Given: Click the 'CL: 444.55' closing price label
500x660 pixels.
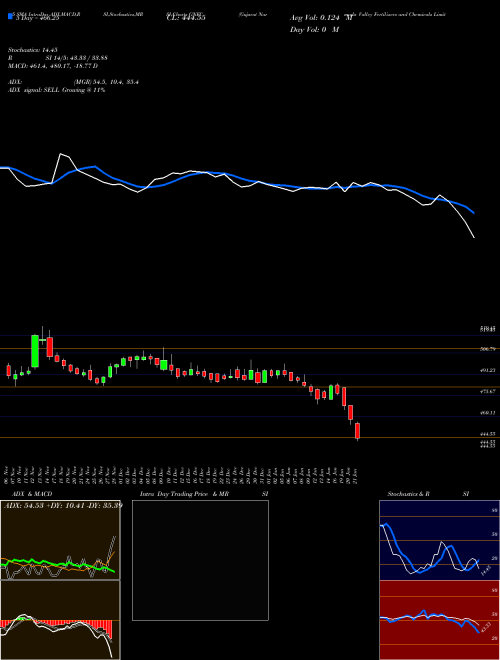Looking at the screenshot, I should pyautogui.click(x=186, y=18).
